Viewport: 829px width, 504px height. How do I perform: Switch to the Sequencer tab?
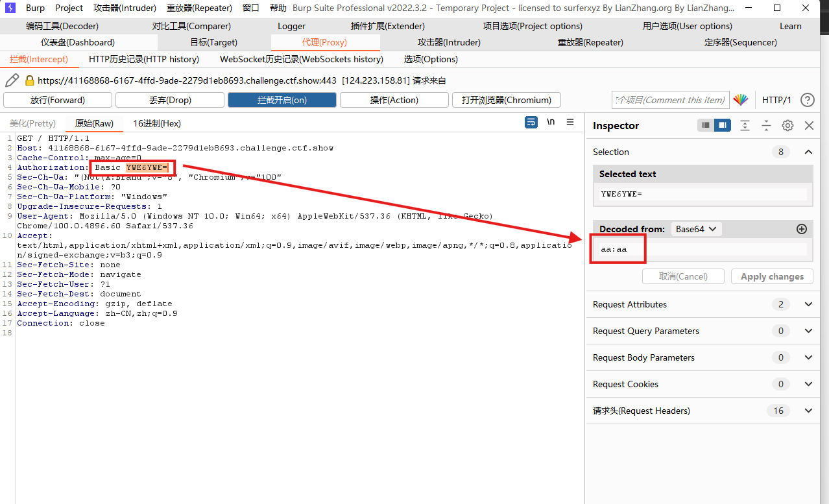(740, 42)
